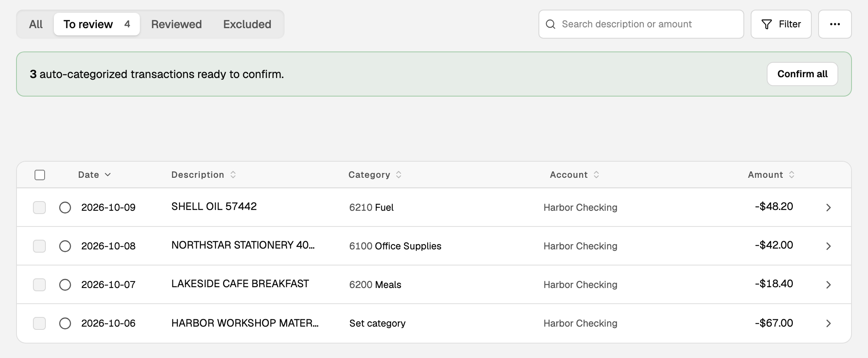Change 6100 Office Supplies category
Image resolution: width=868 pixels, height=358 pixels.
(x=395, y=246)
